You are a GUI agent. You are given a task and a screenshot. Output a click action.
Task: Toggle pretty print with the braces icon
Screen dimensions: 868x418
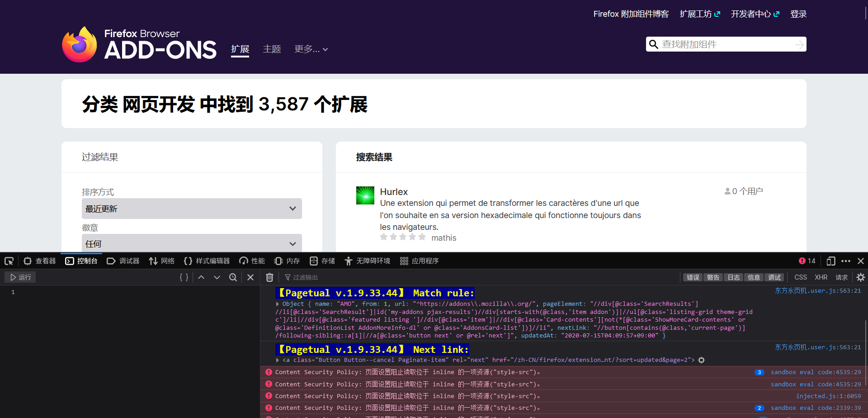[x=184, y=277]
